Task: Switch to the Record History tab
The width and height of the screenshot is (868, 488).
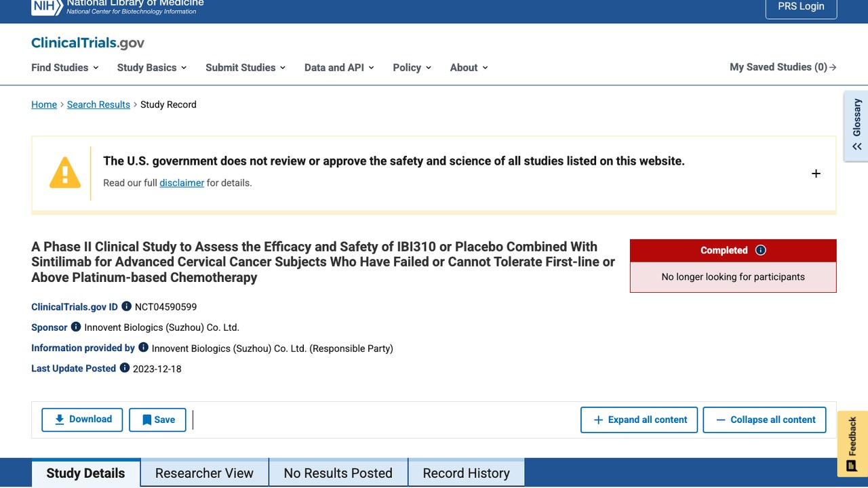Action: pyautogui.click(x=466, y=473)
